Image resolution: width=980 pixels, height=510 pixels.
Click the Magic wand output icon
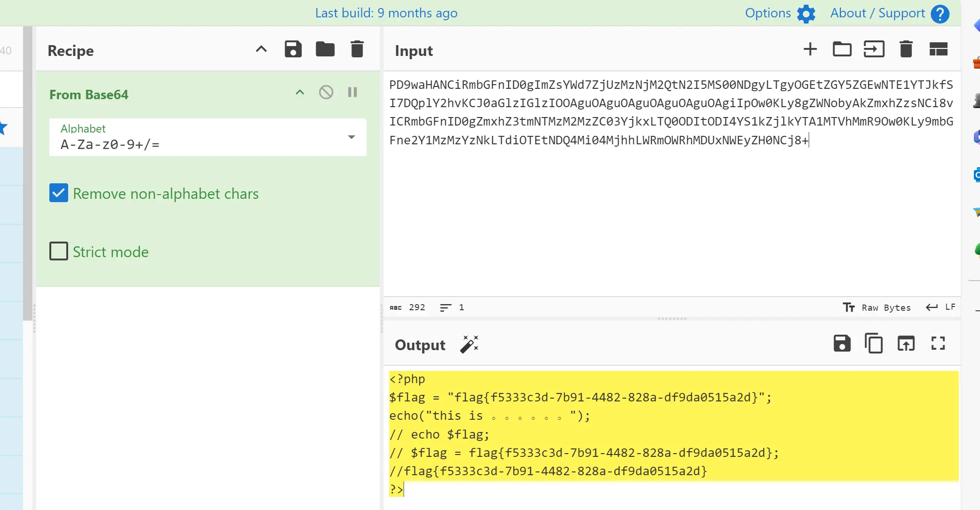click(x=469, y=345)
